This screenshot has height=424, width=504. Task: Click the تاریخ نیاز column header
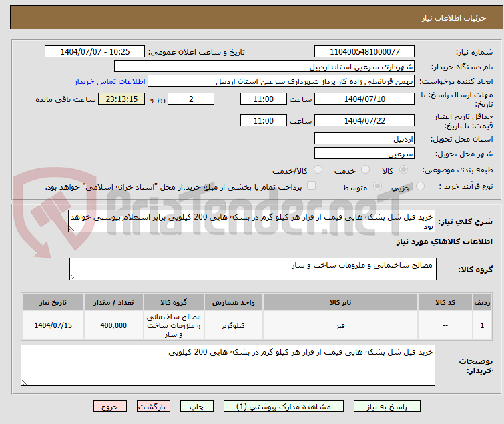[x=53, y=302]
